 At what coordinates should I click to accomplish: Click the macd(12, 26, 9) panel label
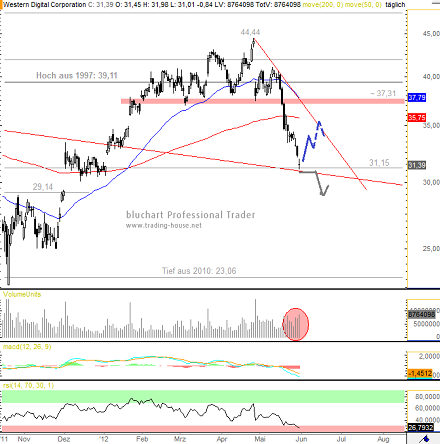coord(27,347)
